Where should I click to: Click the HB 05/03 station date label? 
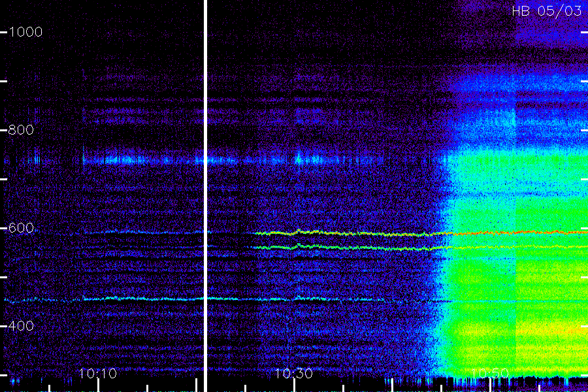547,11
